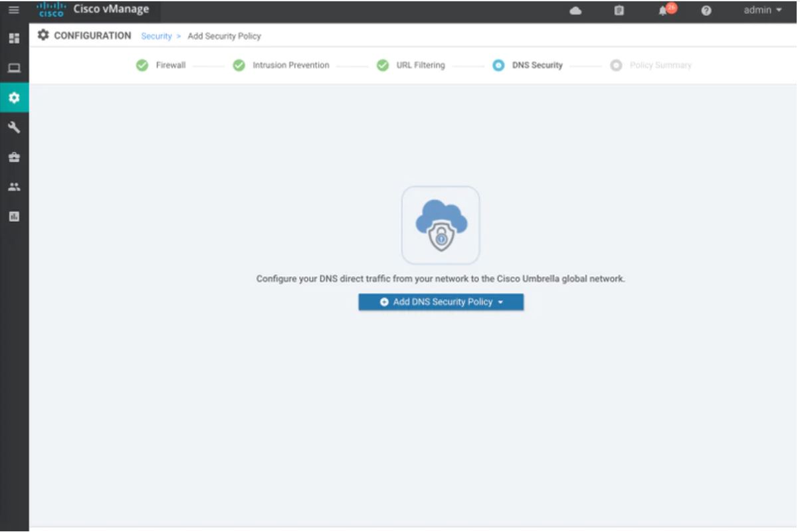Image resolution: width=800 pixels, height=532 pixels.
Task: Open the hamburger navigation menu
Action: coord(14,10)
